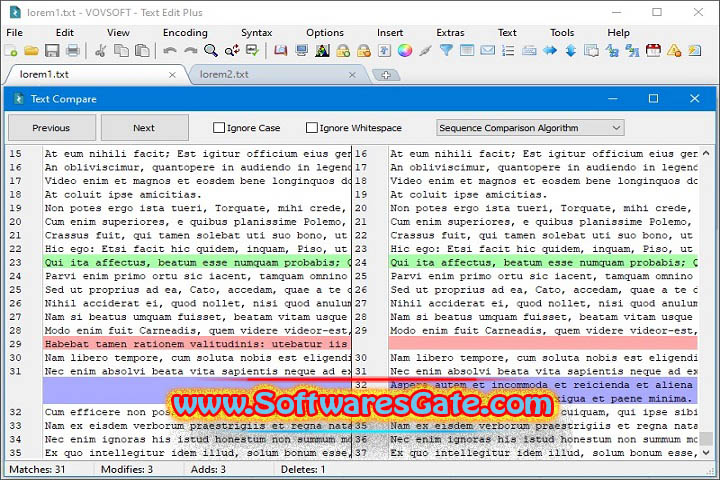The width and height of the screenshot is (720, 480).
Task: Redo the last change
Action: coord(190,51)
